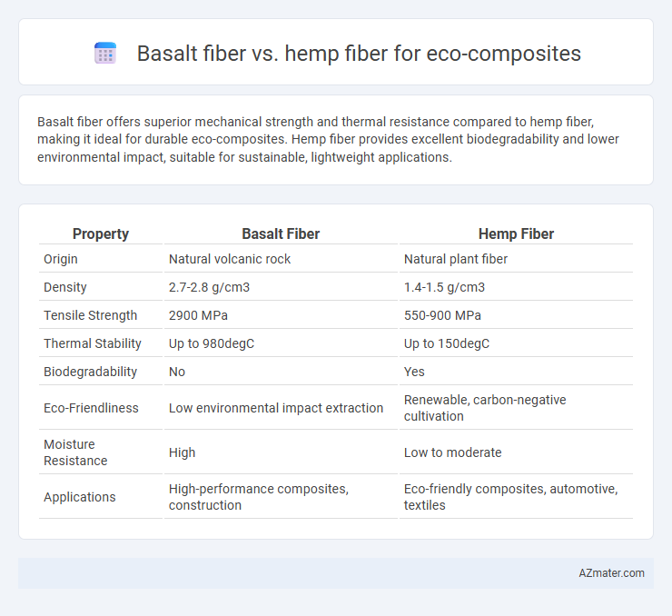The height and width of the screenshot is (616, 672).
Task: Click the 'Density' row label
Action: click(x=65, y=287)
